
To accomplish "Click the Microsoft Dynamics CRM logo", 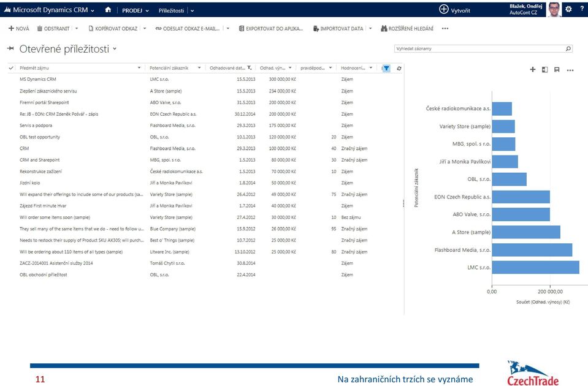I will 7,10.
